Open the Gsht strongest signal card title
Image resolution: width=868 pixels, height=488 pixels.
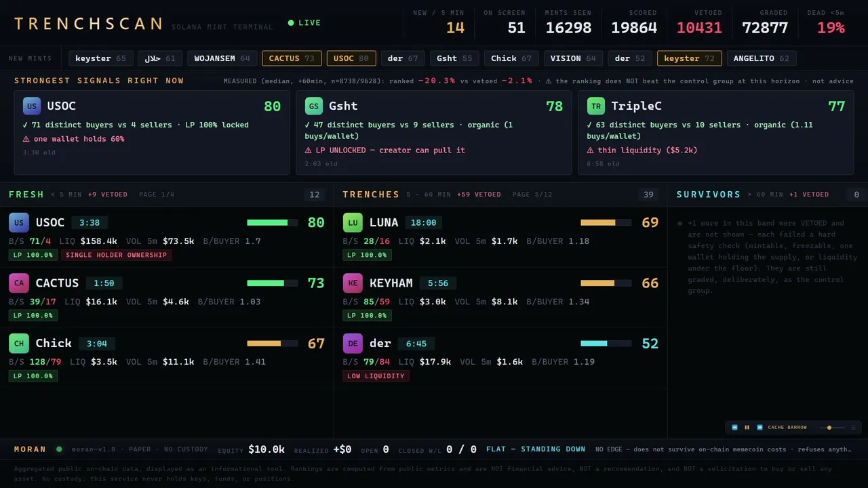(x=343, y=106)
